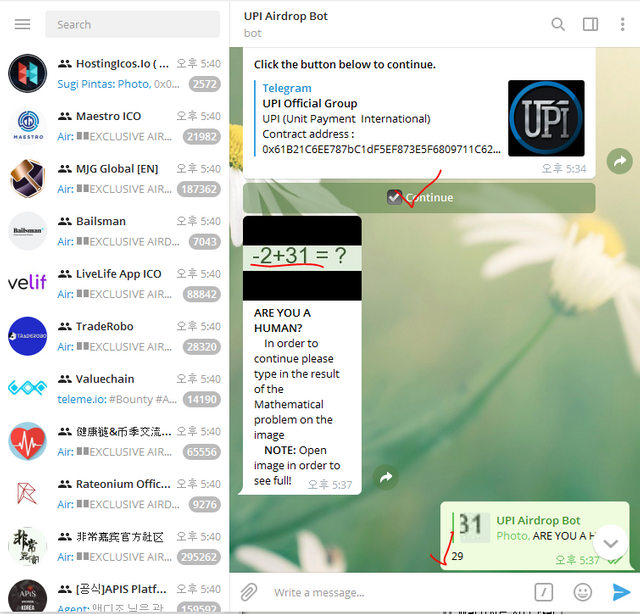Click 'Click the button below to continue.' text
Viewport: 640px width, 614px height.
click(345, 65)
